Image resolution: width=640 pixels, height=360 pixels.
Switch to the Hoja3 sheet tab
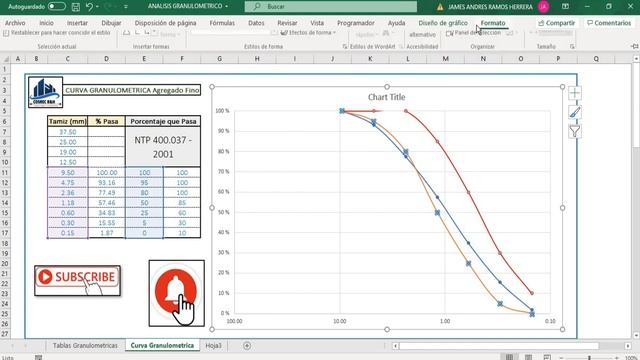click(x=213, y=346)
